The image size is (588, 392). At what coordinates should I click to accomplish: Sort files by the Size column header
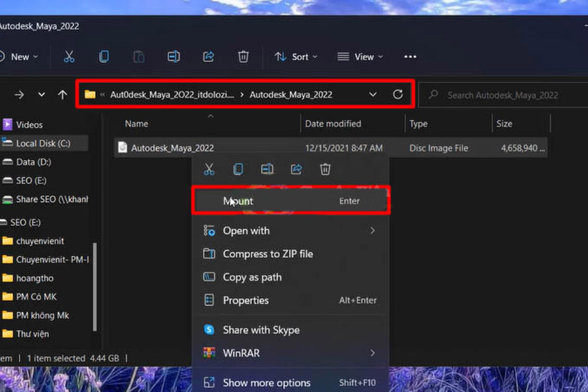point(504,123)
